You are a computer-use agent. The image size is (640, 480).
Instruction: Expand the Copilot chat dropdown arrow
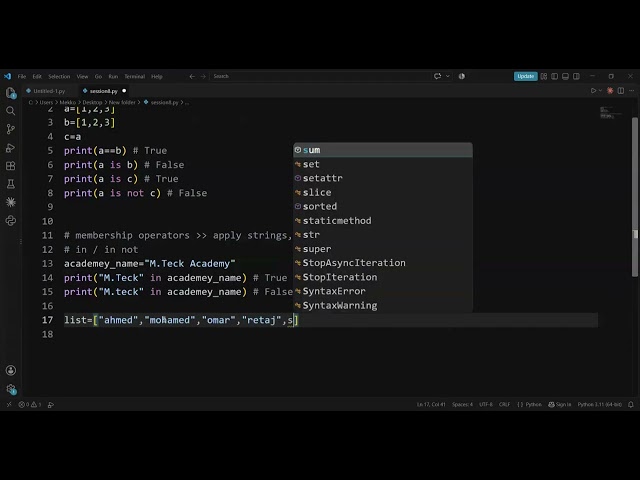point(448,76)
